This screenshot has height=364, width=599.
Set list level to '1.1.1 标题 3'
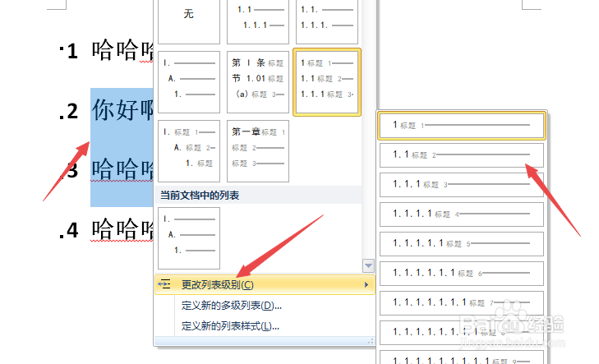462,185
